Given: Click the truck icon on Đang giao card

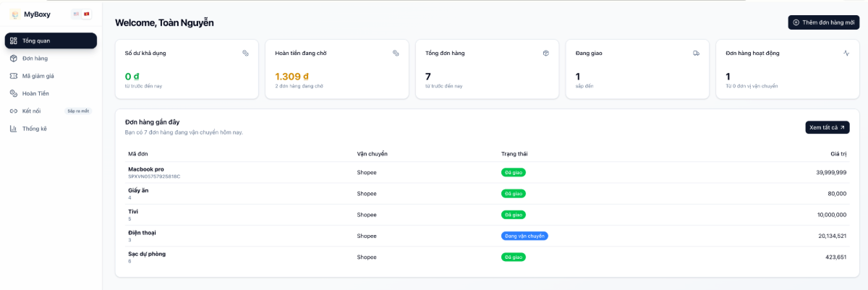Looking at the screenshot, I should [696, 53].
